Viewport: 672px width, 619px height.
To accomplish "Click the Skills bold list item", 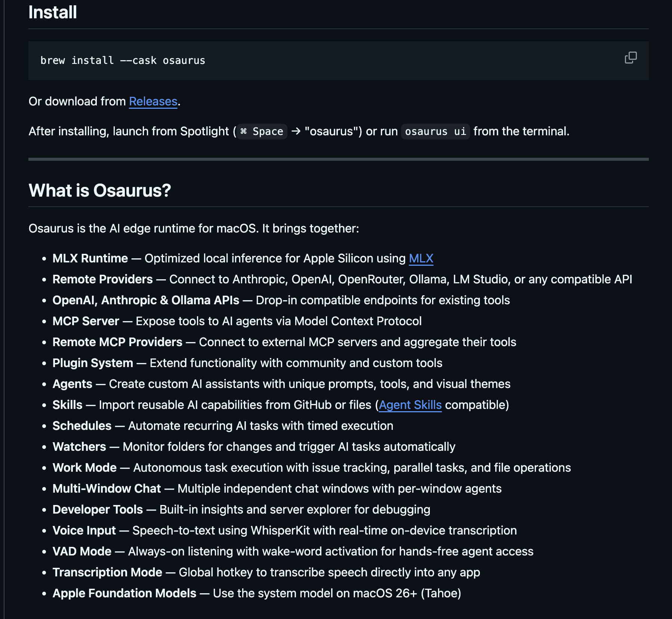I will 67,405.
